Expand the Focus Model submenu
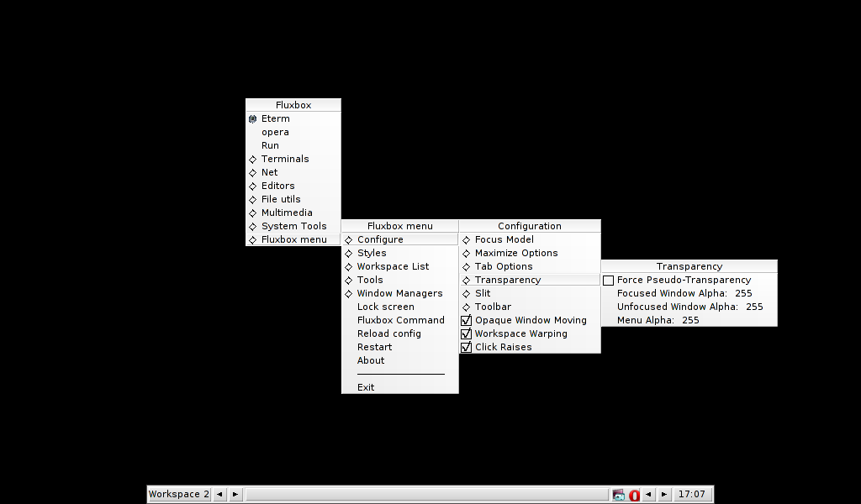Image resolution: width=861 pixels, height=504 pixels. (x=504, y=239)
